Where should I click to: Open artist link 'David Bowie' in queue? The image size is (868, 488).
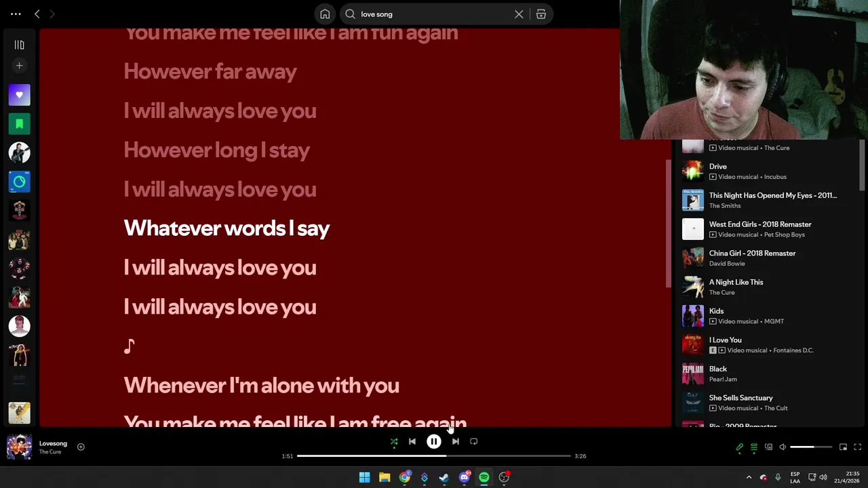pos(727,264)
